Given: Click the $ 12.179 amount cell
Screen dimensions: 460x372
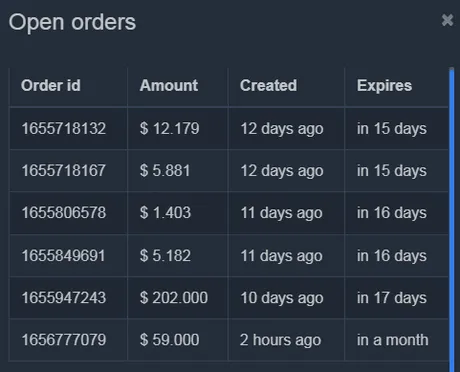Looking at the screenshot, I should (169, 128).
